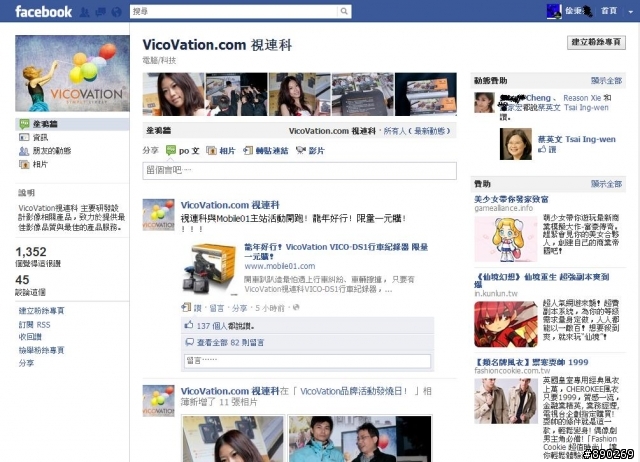Viewport: 640px width, 462px height.
Task: Click 讚 under Tsai Ing-wen
Action: pos(551,149)
